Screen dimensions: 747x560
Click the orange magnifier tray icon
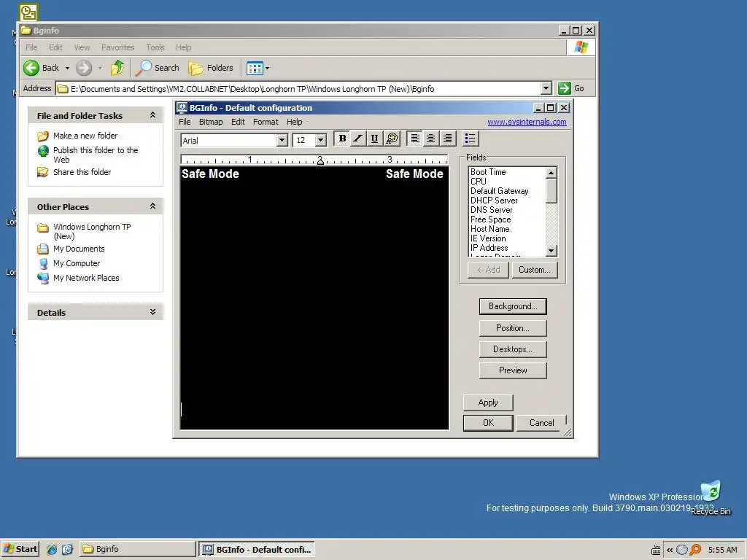695,550
